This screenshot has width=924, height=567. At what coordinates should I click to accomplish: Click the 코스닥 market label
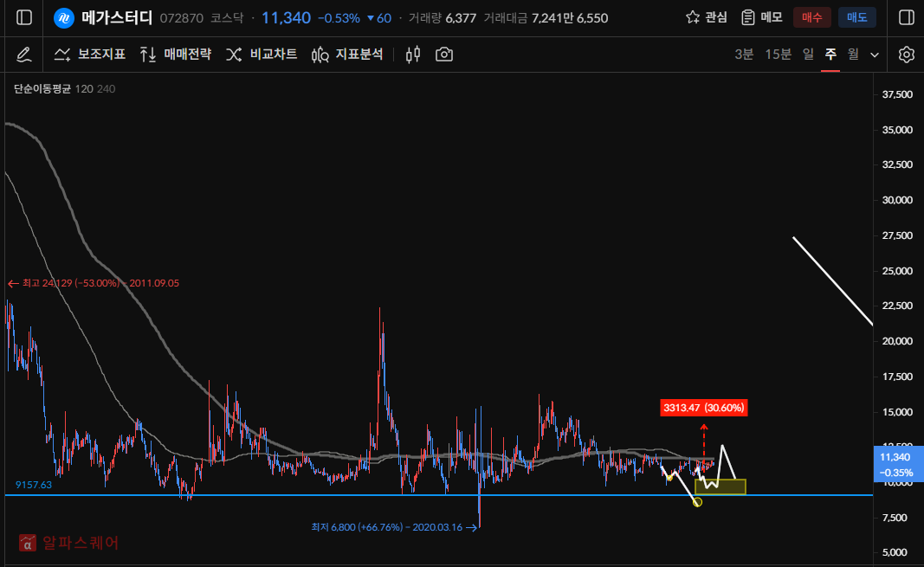click(x=227, y=18)
